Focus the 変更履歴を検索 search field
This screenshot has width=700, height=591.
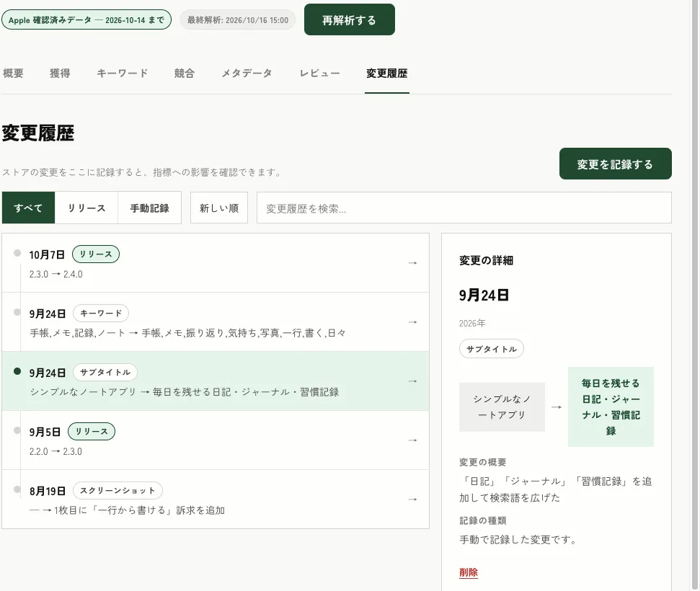(x=464, y=208)
